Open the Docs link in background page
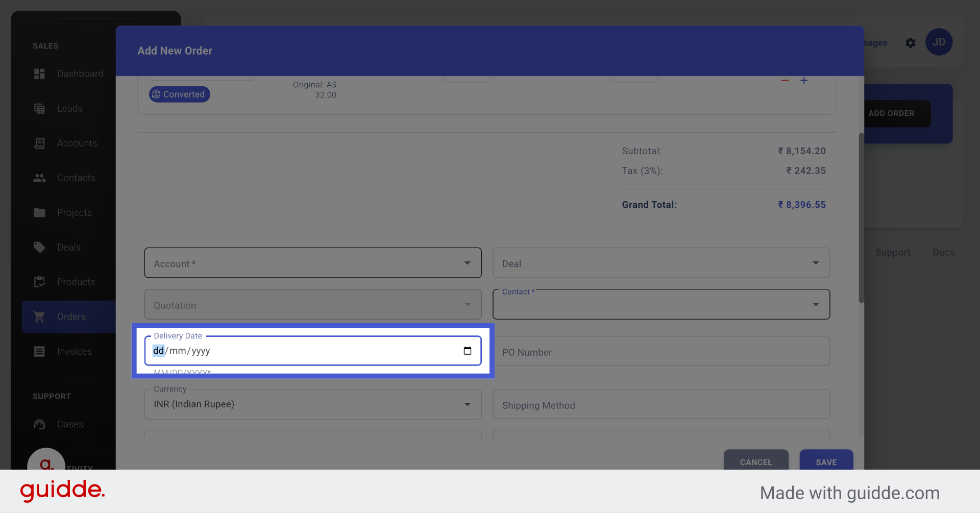This screenshot has height=513, width=980. (944, 253)
